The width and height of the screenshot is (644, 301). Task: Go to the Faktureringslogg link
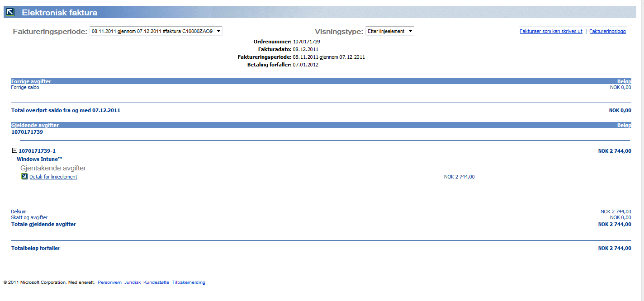click(607, 32)
